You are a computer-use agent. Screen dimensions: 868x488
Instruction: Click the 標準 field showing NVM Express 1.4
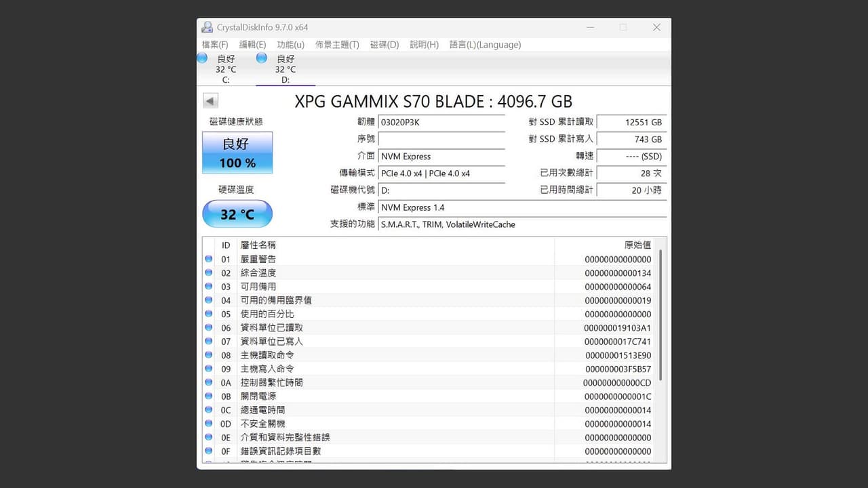click(x=522, y=207)
